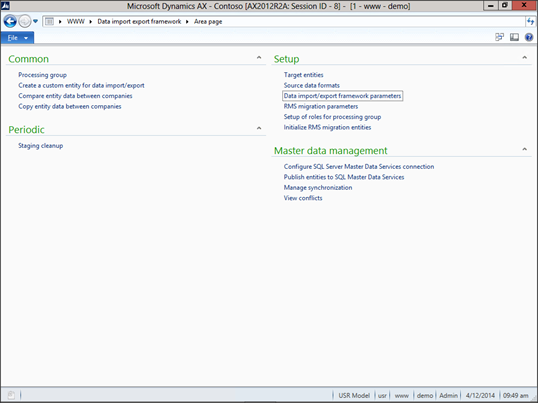
Task: Click the Common section heading
Action: coord(28,59)
